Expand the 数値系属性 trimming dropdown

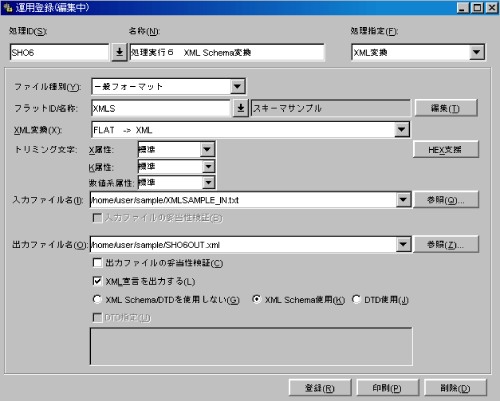(x=208, y=182)
